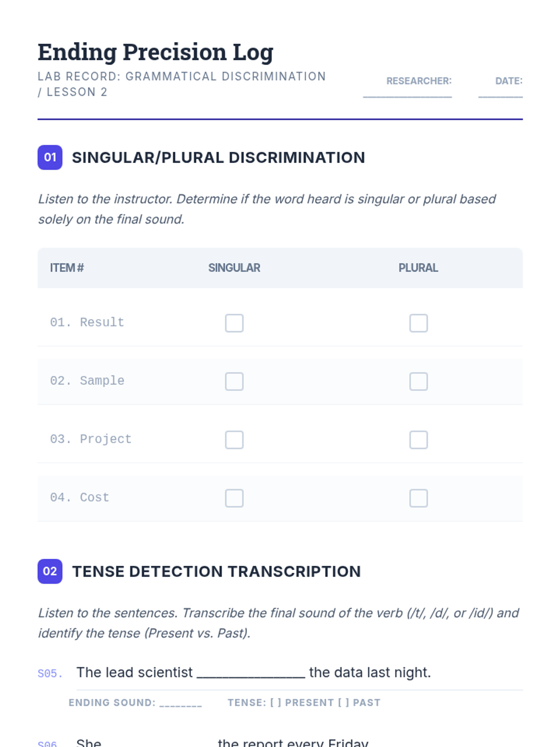This screenshot has width=560, height=747.
Task: Select Singular for Cost item
Action: 234,498
